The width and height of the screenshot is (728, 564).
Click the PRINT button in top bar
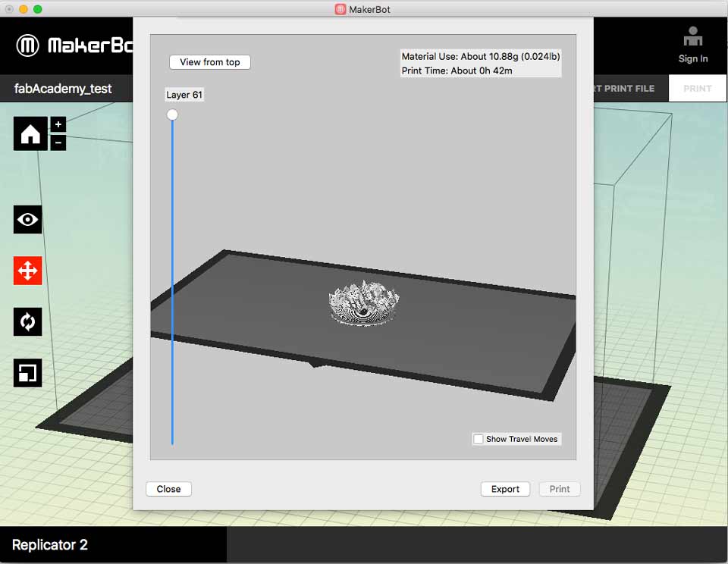click(698, 88)
